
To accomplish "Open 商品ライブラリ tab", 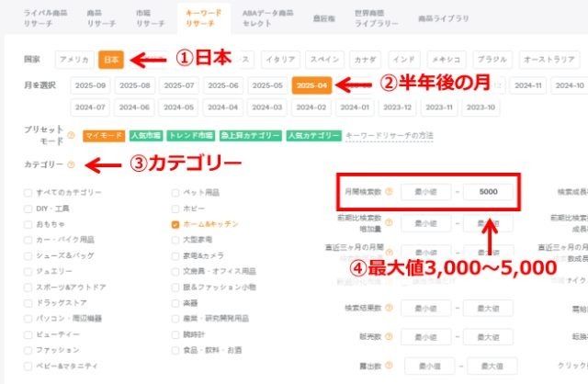I will tap(444, 18).
